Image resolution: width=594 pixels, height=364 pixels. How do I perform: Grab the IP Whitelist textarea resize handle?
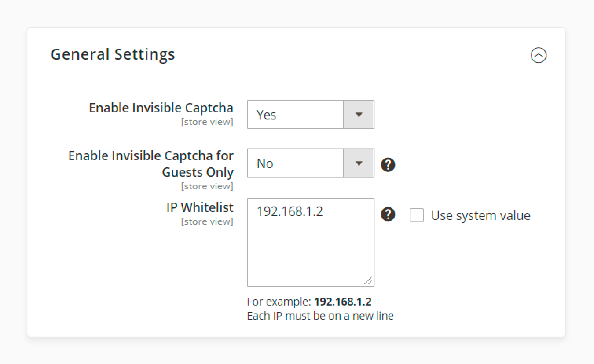pos(368,281)
